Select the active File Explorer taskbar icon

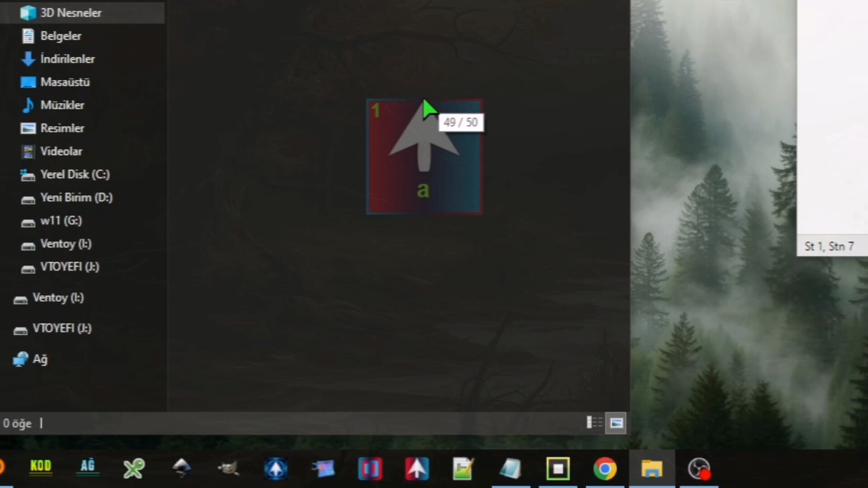tap(651, 469)
